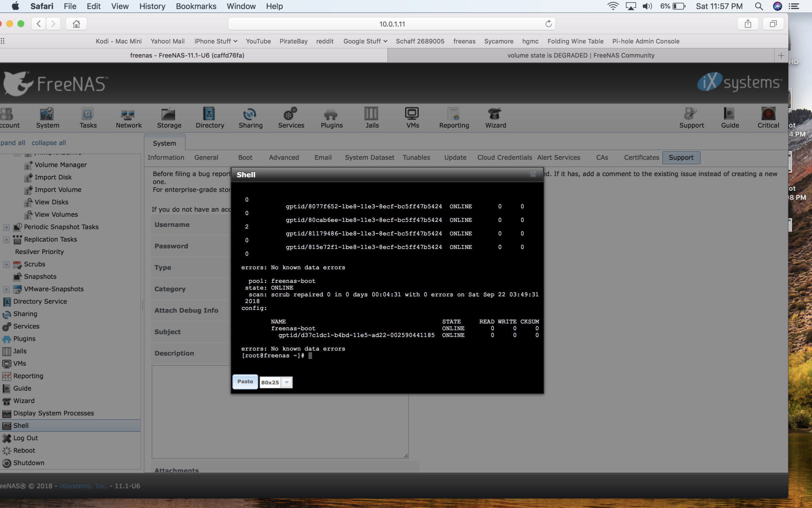Click the Paste button in Shell

[x=245, y=381]
